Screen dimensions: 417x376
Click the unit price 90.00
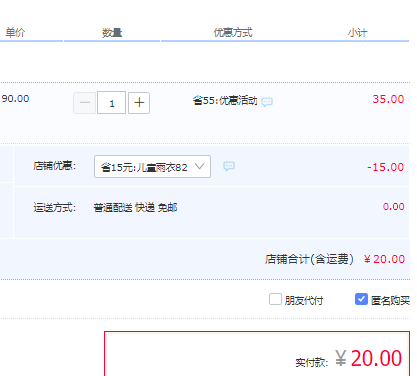[x=15, y=99]
